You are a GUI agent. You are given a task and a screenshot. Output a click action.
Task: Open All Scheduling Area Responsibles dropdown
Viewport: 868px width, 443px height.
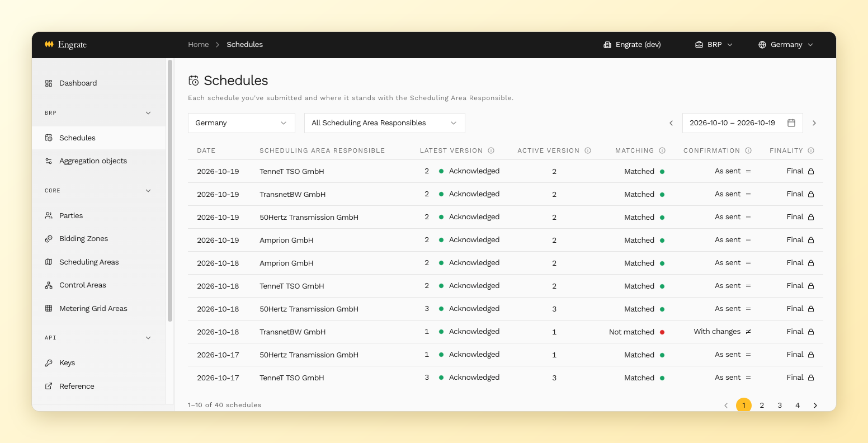coord(385,123)
